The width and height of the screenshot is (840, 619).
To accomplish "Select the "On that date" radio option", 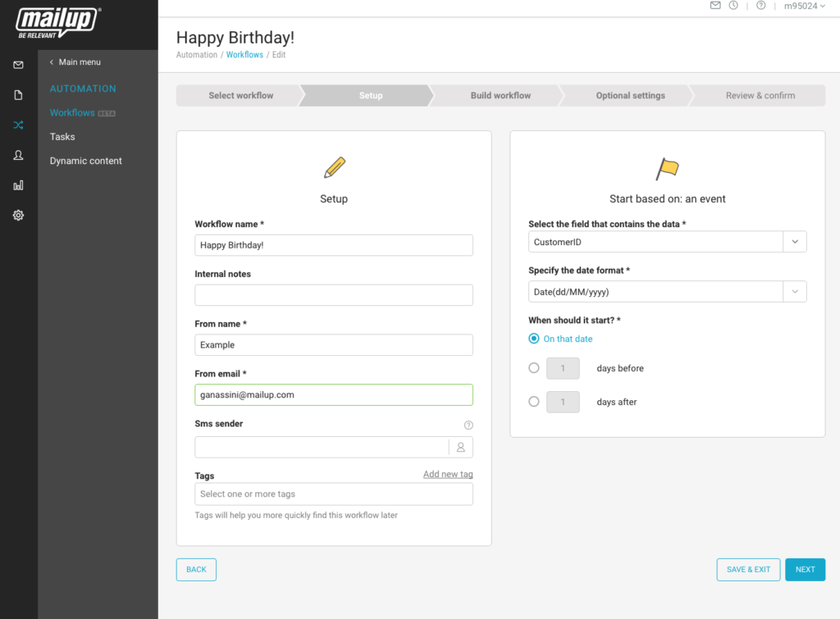I will [534, 339].
